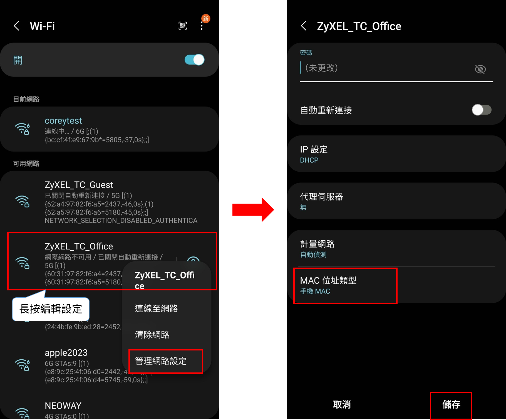506x420 pixels.
Task: Tap the apple2023 Wi-Fi signal icon
Action: (22, 365)
